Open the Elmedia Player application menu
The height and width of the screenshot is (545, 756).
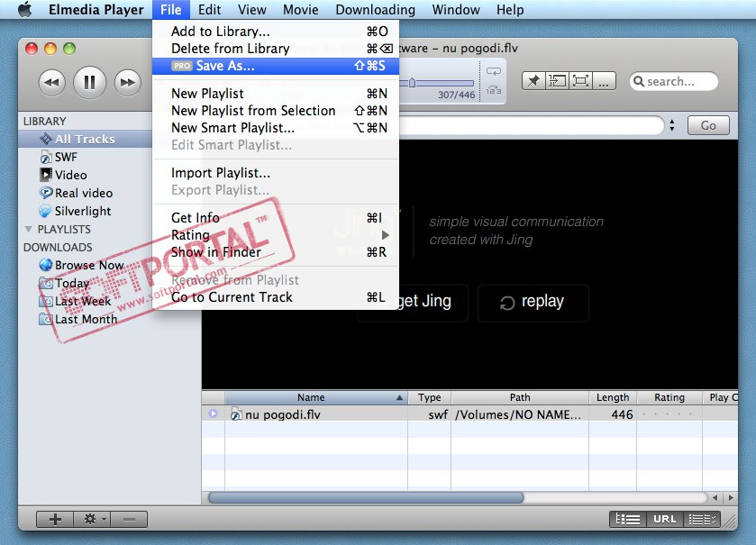click(x=96, y=10)
